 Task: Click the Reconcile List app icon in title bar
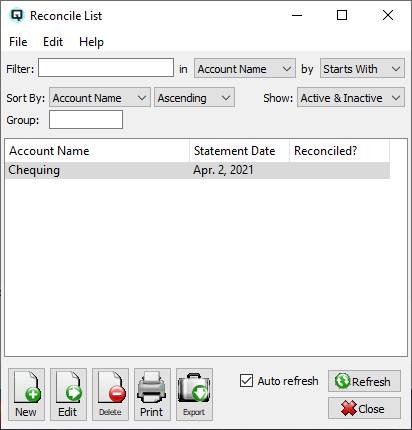click(x=17, y=15)
